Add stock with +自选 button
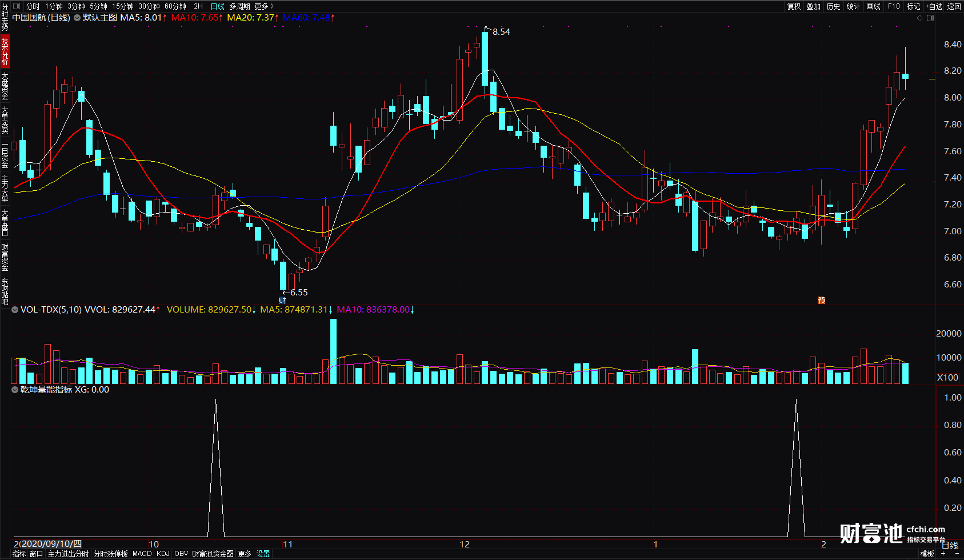The image size is (964, 560). (934, 6)
